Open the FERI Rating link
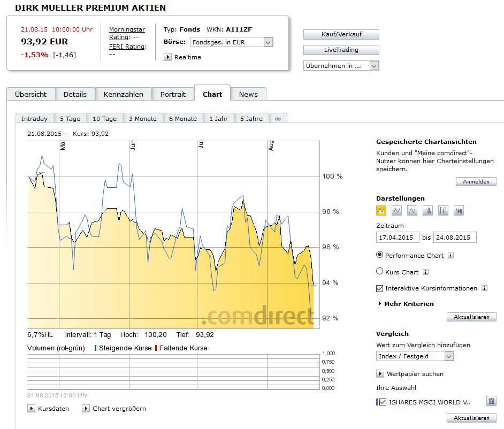Viewport: 504px width, 429px height. coord(128,47)
